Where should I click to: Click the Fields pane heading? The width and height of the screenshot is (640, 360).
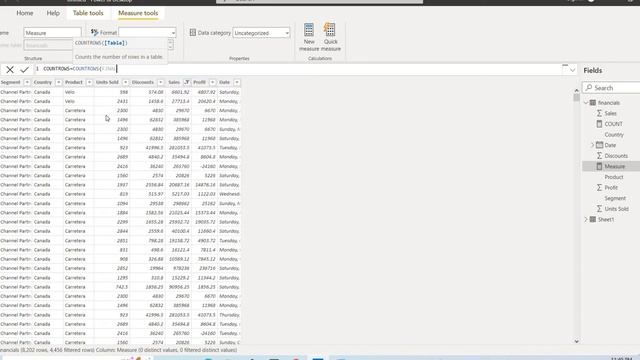[593, 71]
